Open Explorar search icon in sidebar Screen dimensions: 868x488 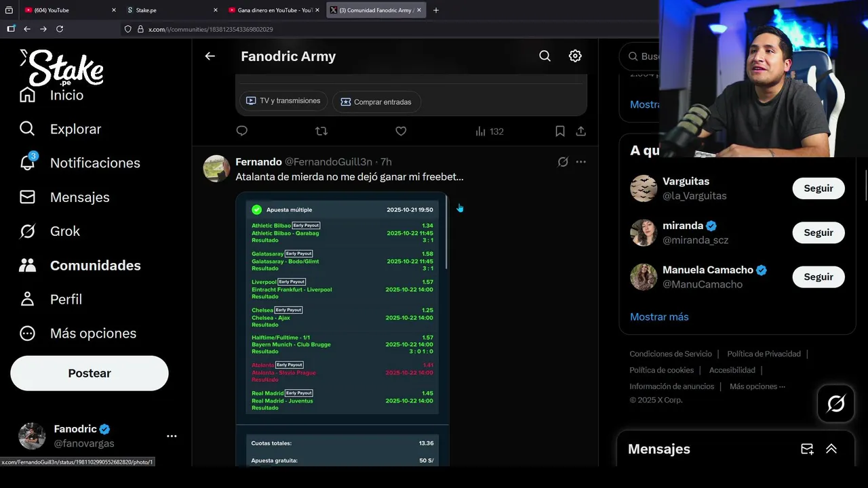coord(27,129)
